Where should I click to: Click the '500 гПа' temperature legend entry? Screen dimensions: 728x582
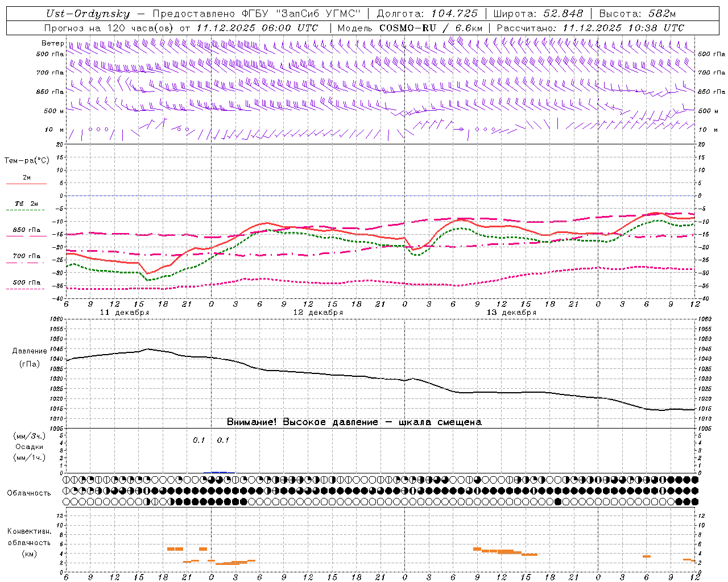27,282
